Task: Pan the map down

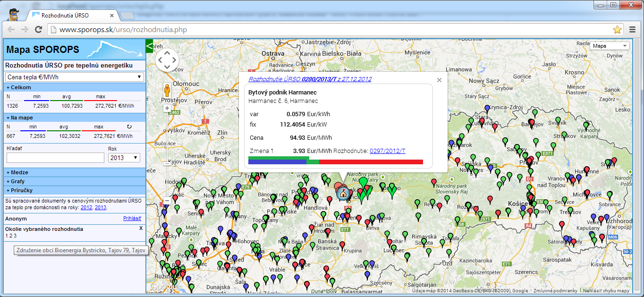Action: point(167,68)
